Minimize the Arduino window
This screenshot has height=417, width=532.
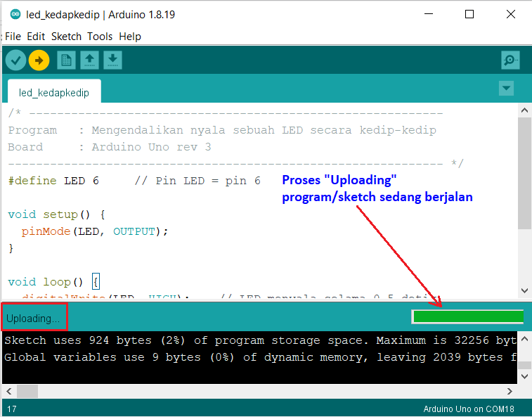pos(429,14)
